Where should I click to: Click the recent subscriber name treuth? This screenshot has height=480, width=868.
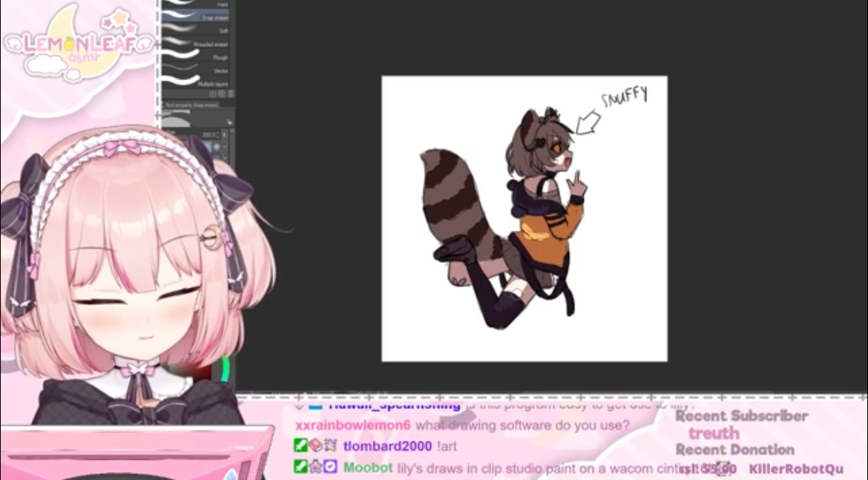click(x=714, y=433)
